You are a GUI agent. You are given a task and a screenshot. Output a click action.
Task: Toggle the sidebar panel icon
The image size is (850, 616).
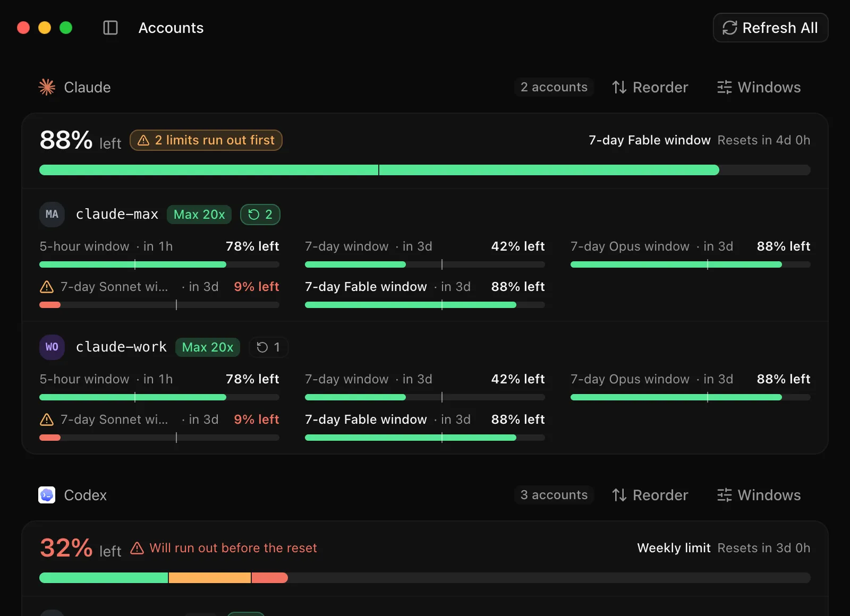click(110, 28)
